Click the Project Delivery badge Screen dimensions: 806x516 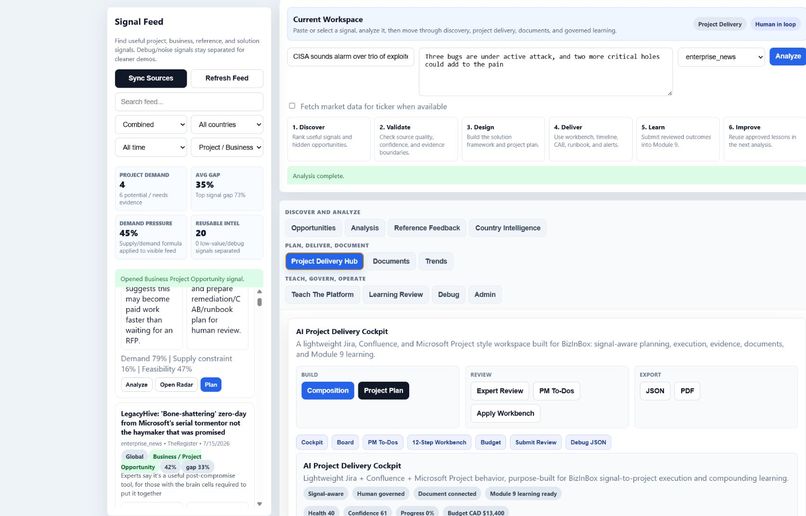720,24
